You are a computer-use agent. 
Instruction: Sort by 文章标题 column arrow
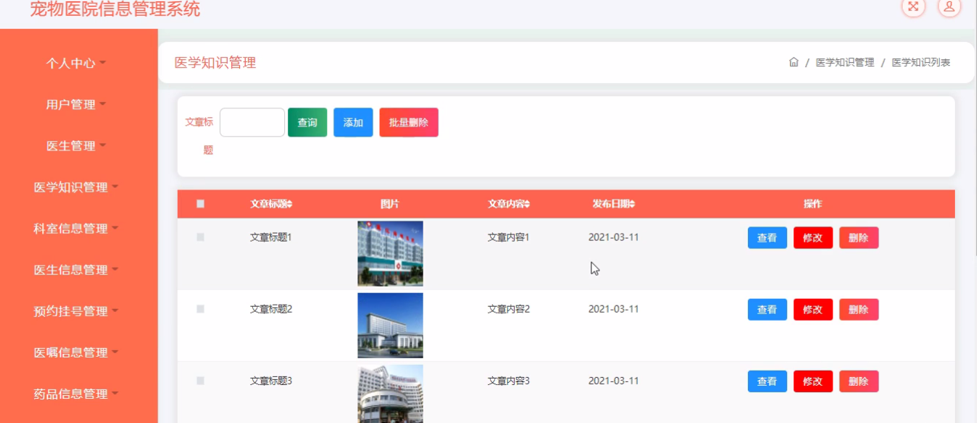290,204
